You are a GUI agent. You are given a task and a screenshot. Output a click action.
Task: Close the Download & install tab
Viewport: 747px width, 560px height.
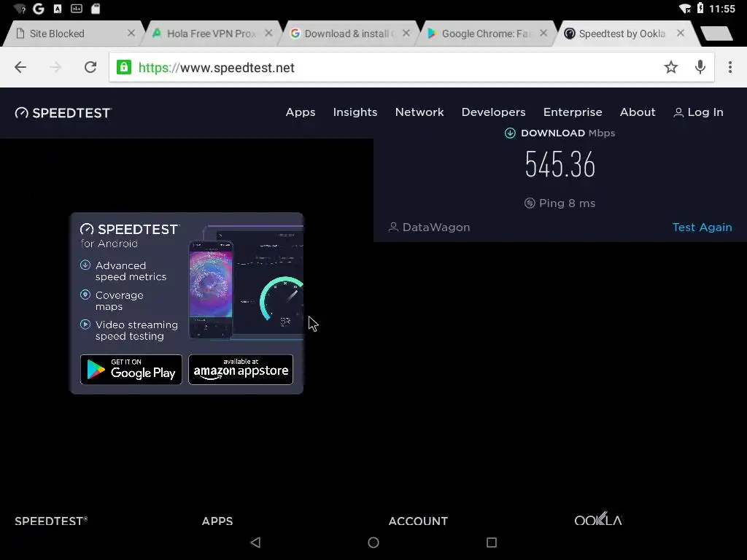click(x=406, y=33)
